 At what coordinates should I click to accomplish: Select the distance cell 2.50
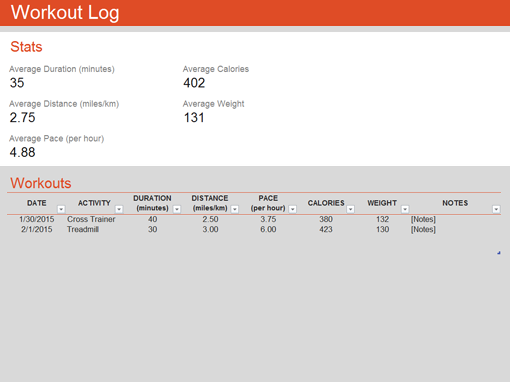(210, 219)
